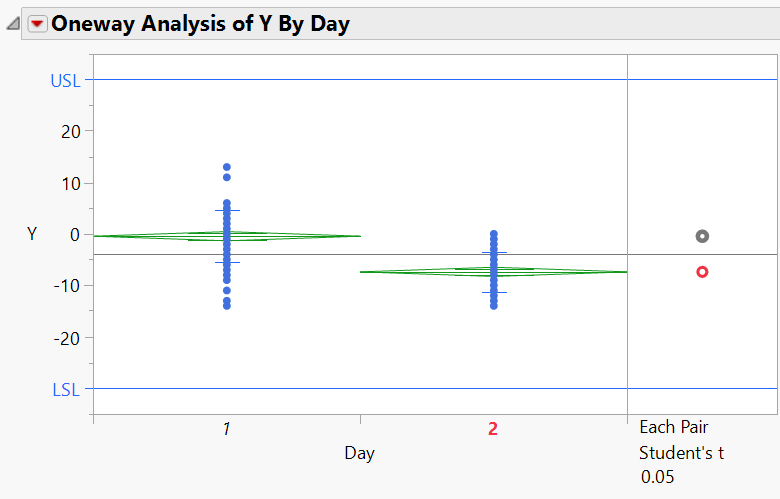Select the highest data point for Day 2
Image resolution: width=780 pixels, height=499 pixels.
[x=494, y=234]
